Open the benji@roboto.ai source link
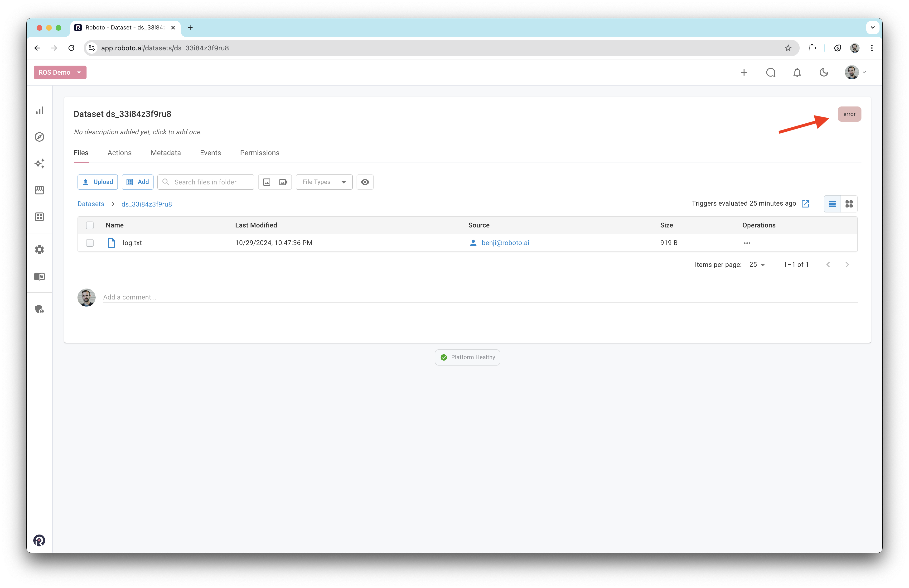Viewport: 909px width, 588px height. click(x=505, y=243)
